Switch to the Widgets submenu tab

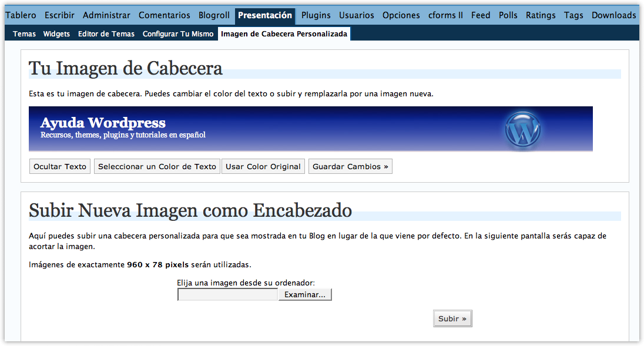tap(56, 33)
